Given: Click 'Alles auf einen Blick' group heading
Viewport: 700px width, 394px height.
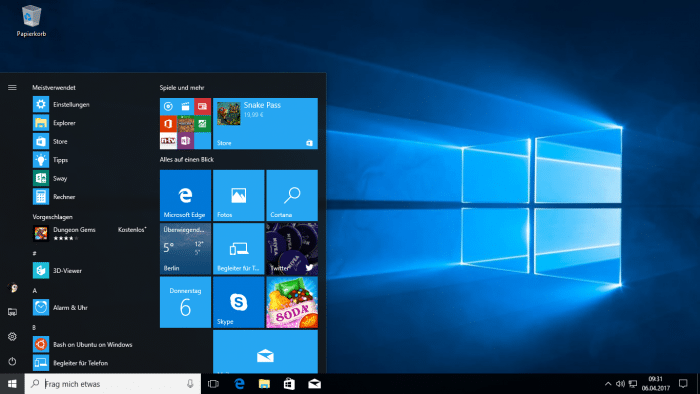Looking at the screenshot, I should coord(187,159).
